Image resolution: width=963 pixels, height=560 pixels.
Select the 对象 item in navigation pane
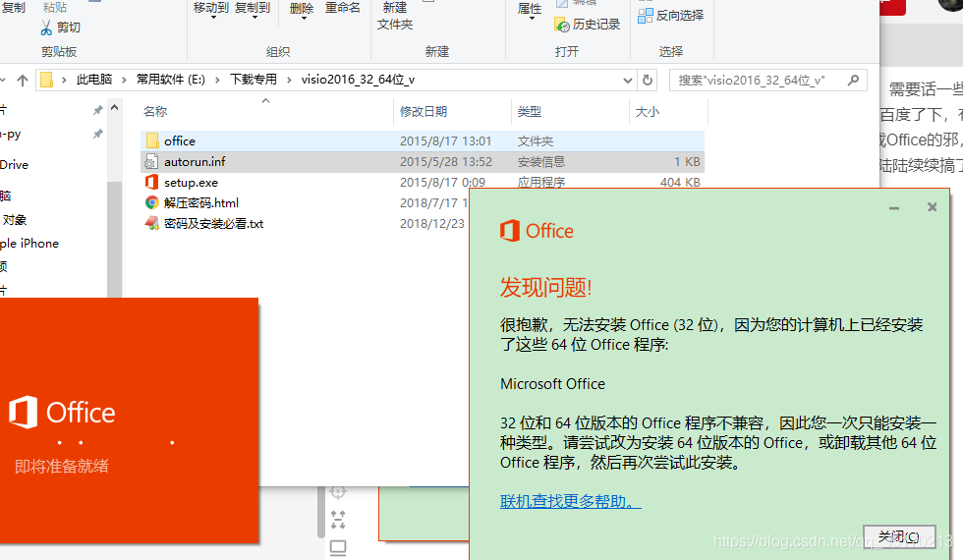[x=14, y=220]
